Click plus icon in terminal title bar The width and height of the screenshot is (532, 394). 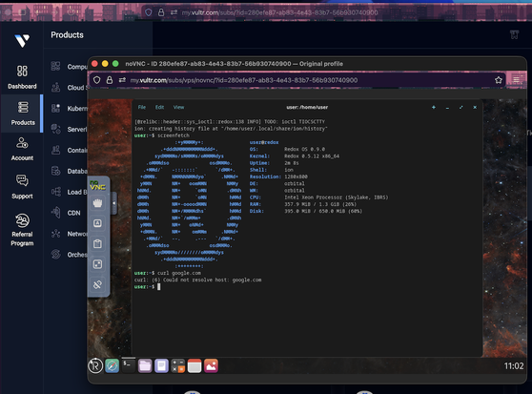pyautogui.click(x=434, y=107)
